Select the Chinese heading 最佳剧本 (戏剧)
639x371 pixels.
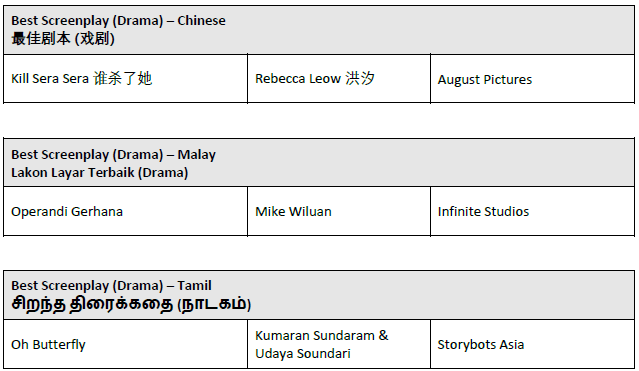[63, 39]
